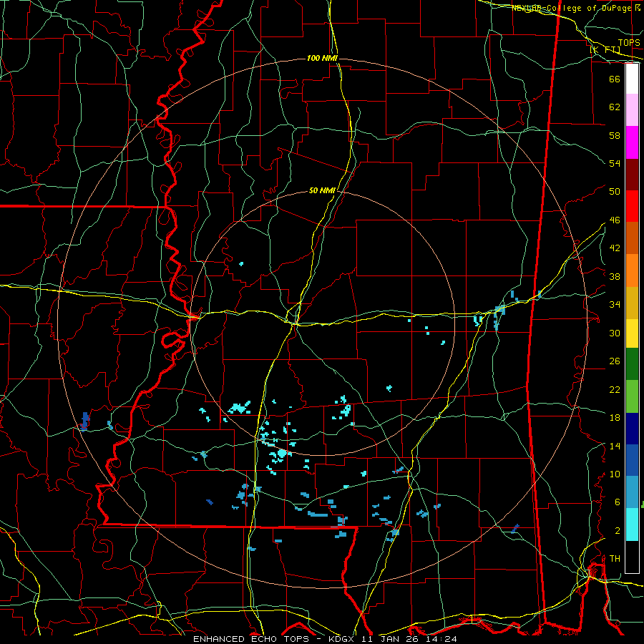The image size is (644, 644).
Task: Click the legend value "18"
Action: click(x=615, y=418)
